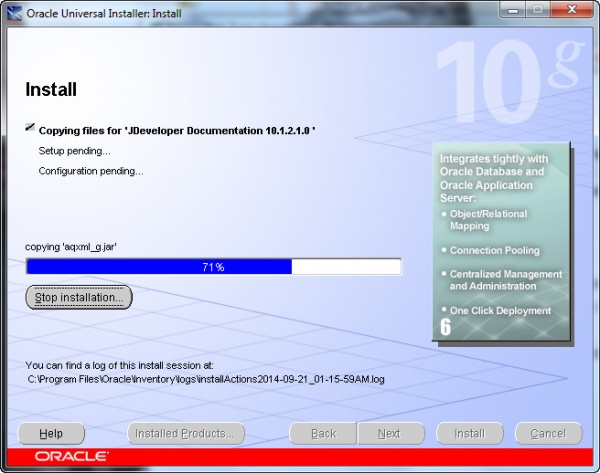Click the installActions log file path
Viewport: 600px width, 473px height.
coord(206,379)
